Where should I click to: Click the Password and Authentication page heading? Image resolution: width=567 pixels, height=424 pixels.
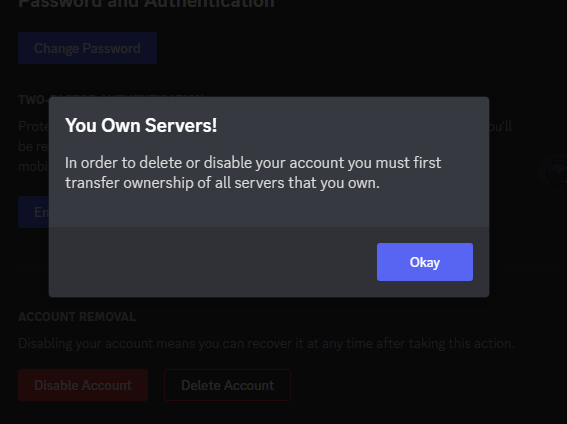pyautogui.click(x=146, y=4)
